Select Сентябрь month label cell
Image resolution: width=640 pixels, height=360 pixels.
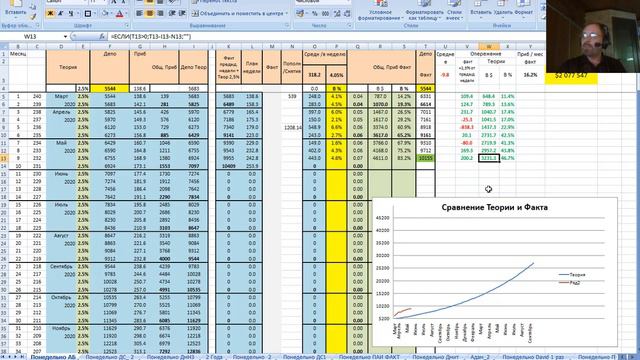click(x=61, y=266)
